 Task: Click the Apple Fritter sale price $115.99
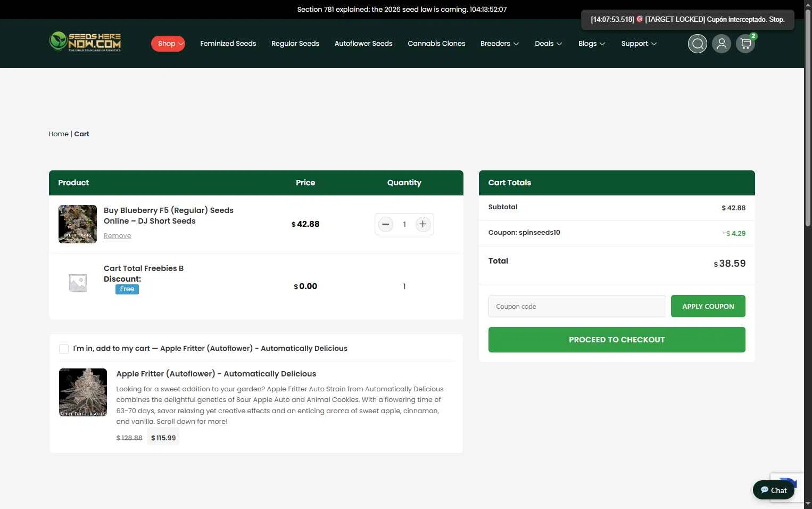tap(163, 438)
